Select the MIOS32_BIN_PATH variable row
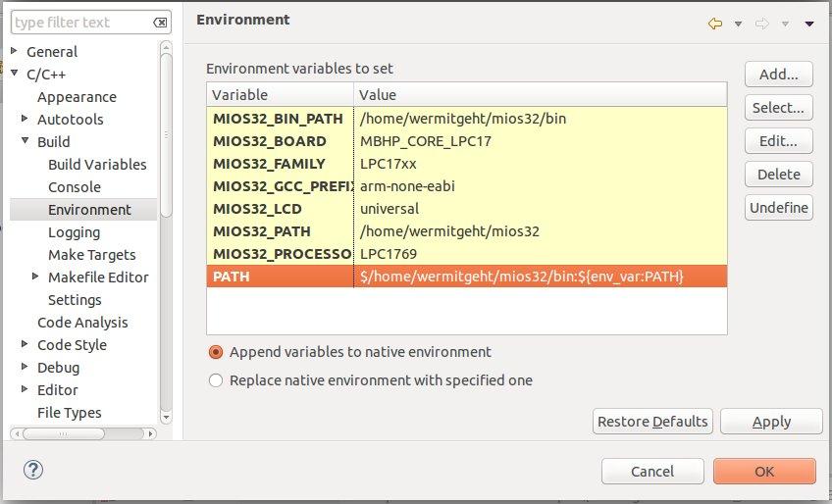The image size is (832, 504). point(467,119)
